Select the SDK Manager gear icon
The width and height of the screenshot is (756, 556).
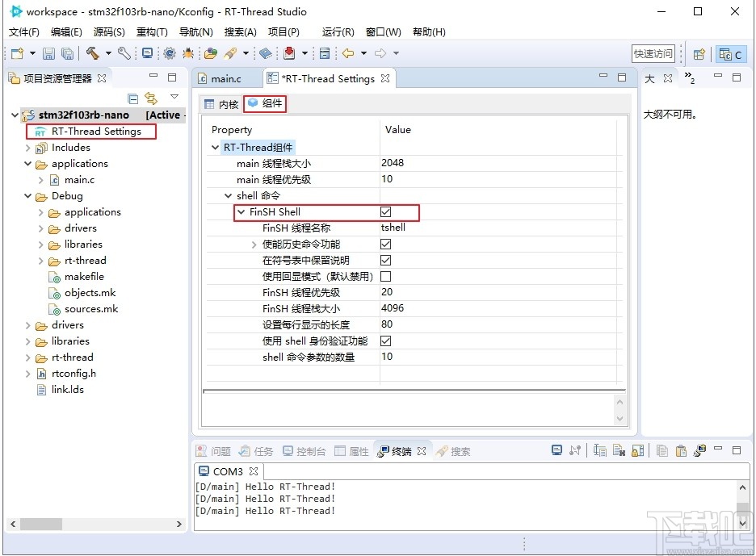(x=170, y=54)
